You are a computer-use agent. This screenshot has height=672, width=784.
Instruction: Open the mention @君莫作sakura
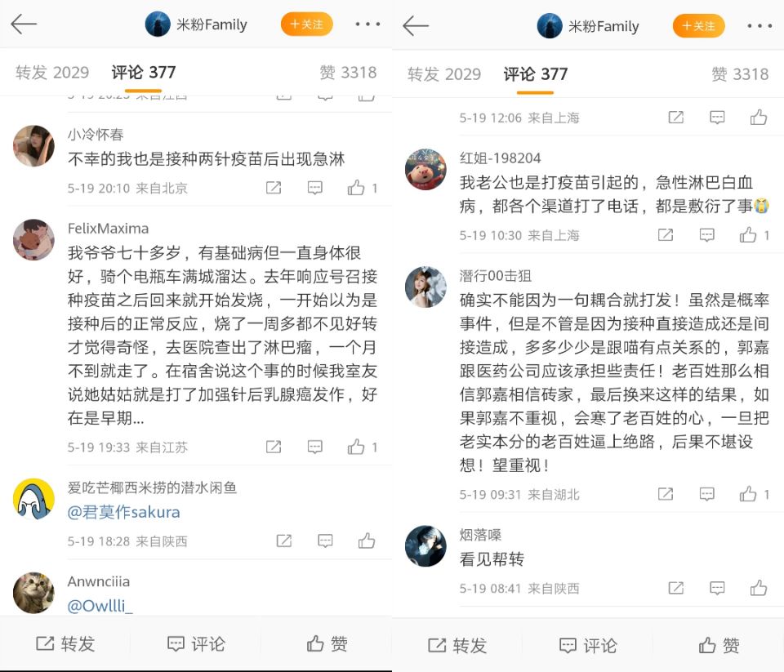[123, 512]
